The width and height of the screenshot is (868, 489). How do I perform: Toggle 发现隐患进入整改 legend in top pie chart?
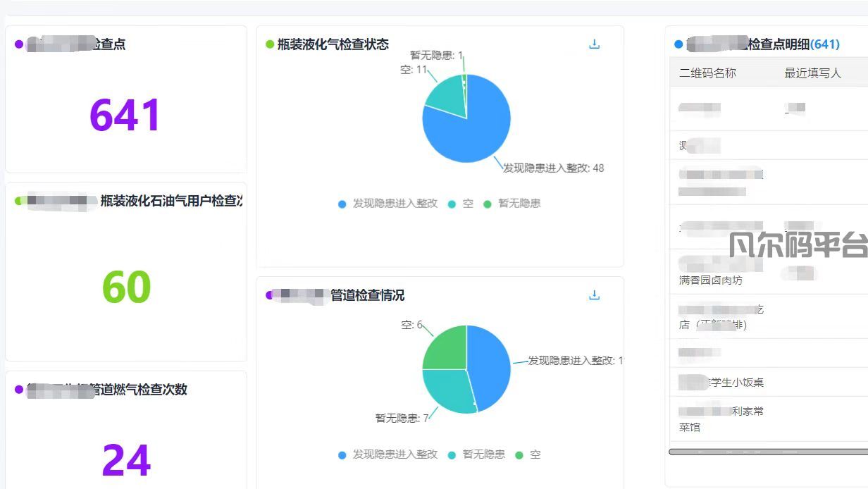tap(387, 204)
